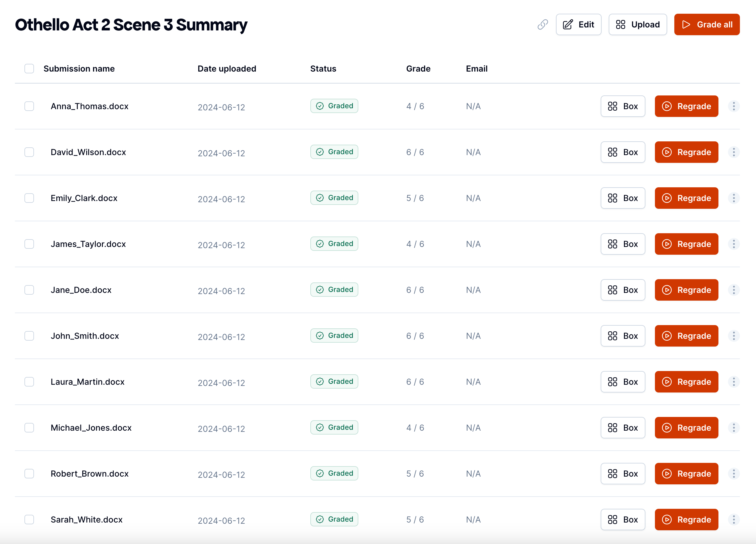The height and width of the screenshot is (544, 756).
Task: Click the Upload button
Action: 638,24
